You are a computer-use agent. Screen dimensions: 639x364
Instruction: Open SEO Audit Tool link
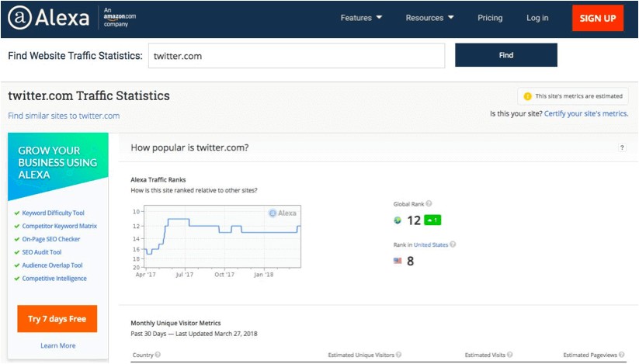(42, 252)
